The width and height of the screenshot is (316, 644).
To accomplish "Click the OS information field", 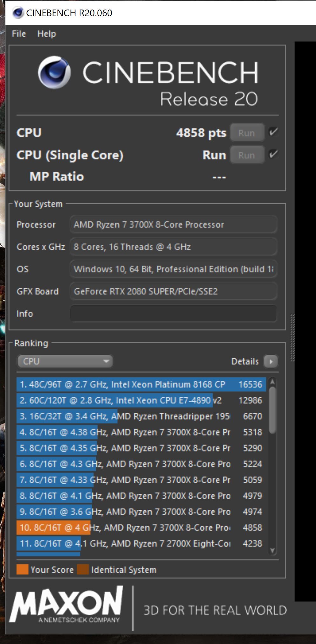I will pos(173,269).
